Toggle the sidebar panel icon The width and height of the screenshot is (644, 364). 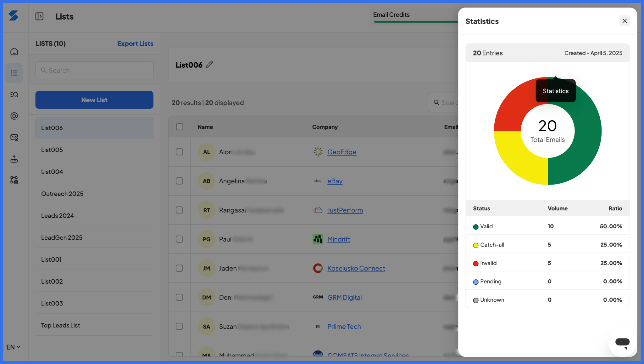pyautogui.click(x=39, y=16)
